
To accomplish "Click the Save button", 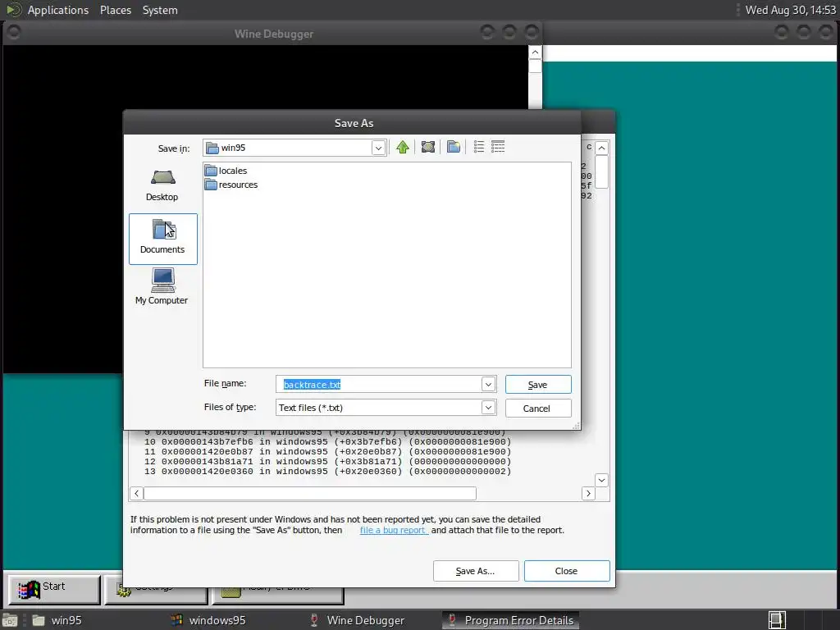I will [x=538, y=385].
